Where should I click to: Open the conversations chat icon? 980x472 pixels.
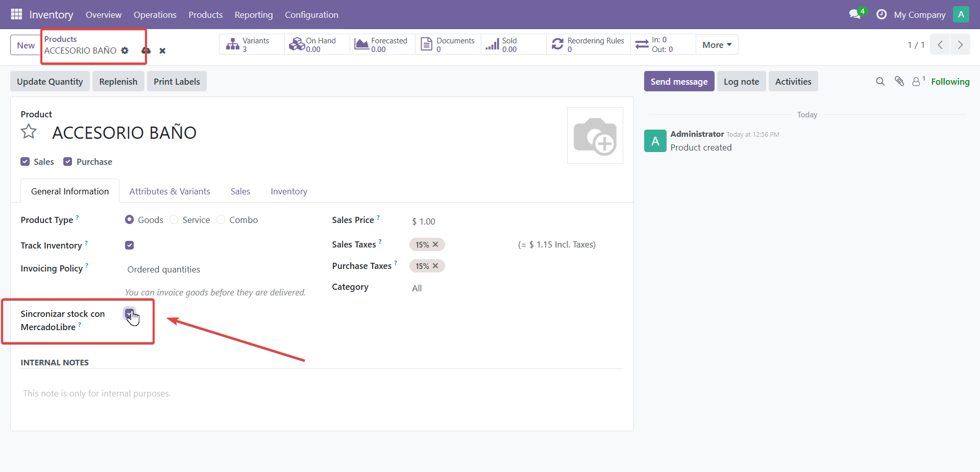point(855,14)
